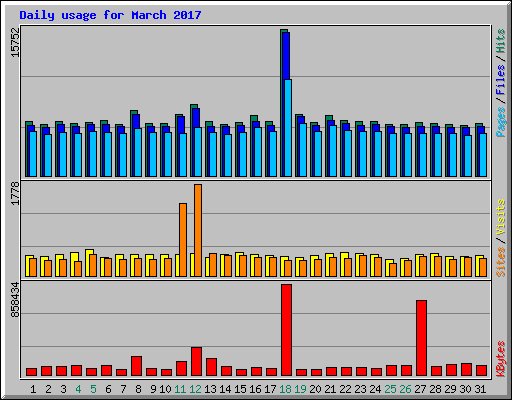512x400 pixels.
Task: Click green day label 5 on the x-axis
Action: pyautogui.click(x=93, y=389)
